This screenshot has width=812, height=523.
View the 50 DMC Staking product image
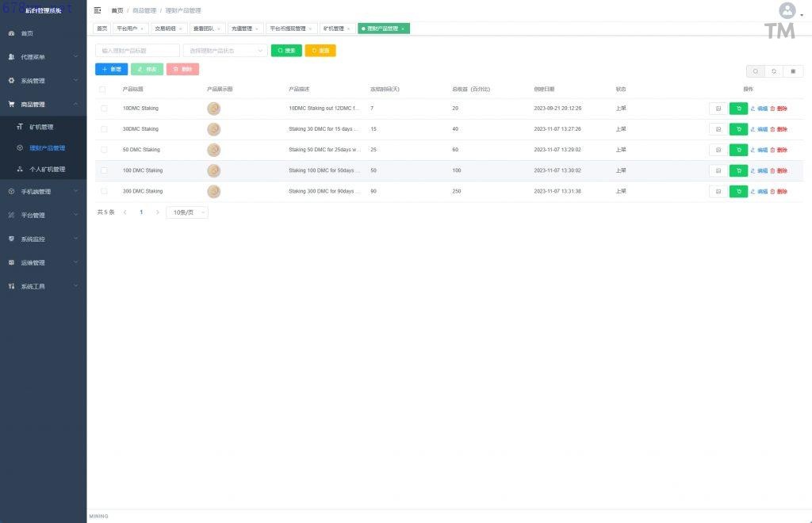(x=213, y=150)
